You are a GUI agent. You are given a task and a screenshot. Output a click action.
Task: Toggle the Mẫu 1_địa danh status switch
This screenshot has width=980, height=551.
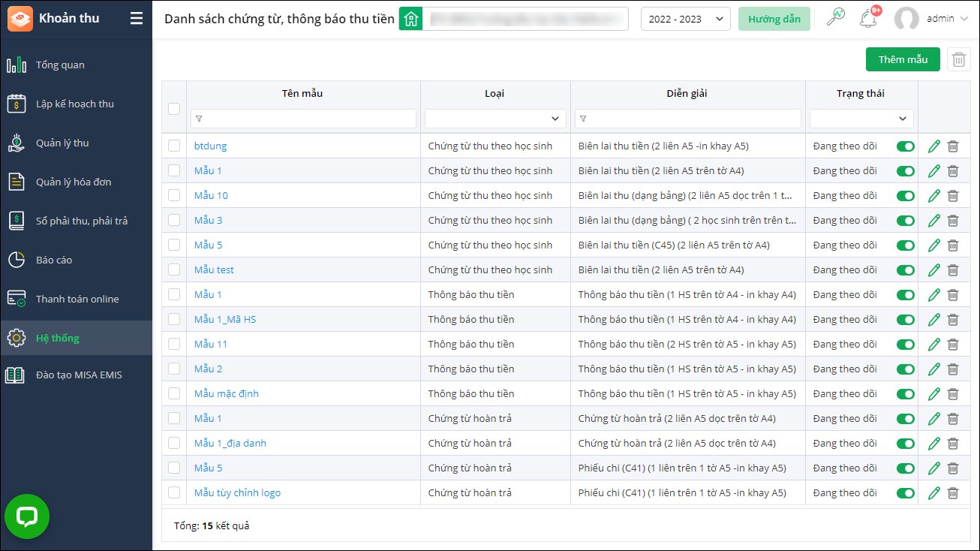point(906,444)
